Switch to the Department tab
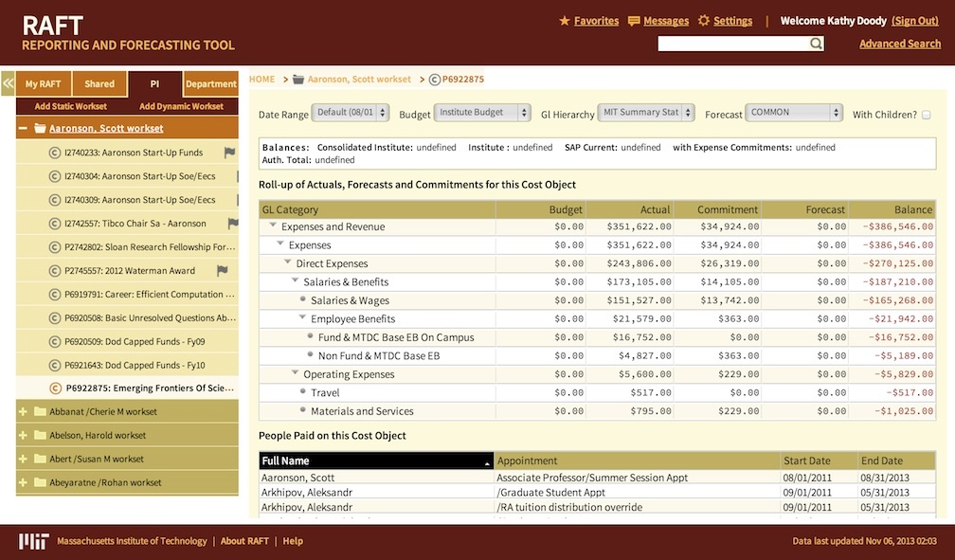Viewport: 955px width, 560px height. pyautogui.click(x=210, y=84)
